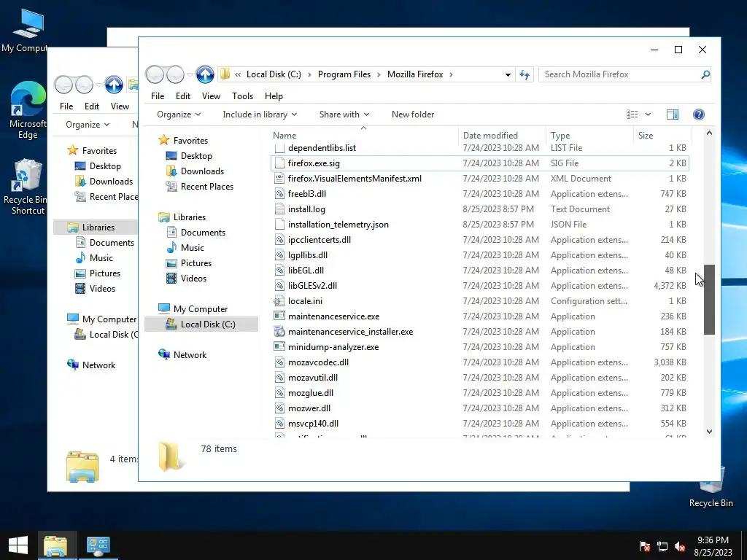The height and width of the screenshot is (560, 747).
Task: Click the network tray icon
Action: point(662,546)
